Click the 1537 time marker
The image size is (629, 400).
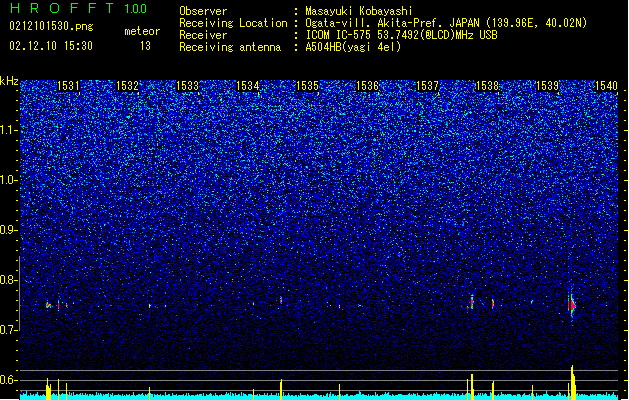tap(427, 86)
